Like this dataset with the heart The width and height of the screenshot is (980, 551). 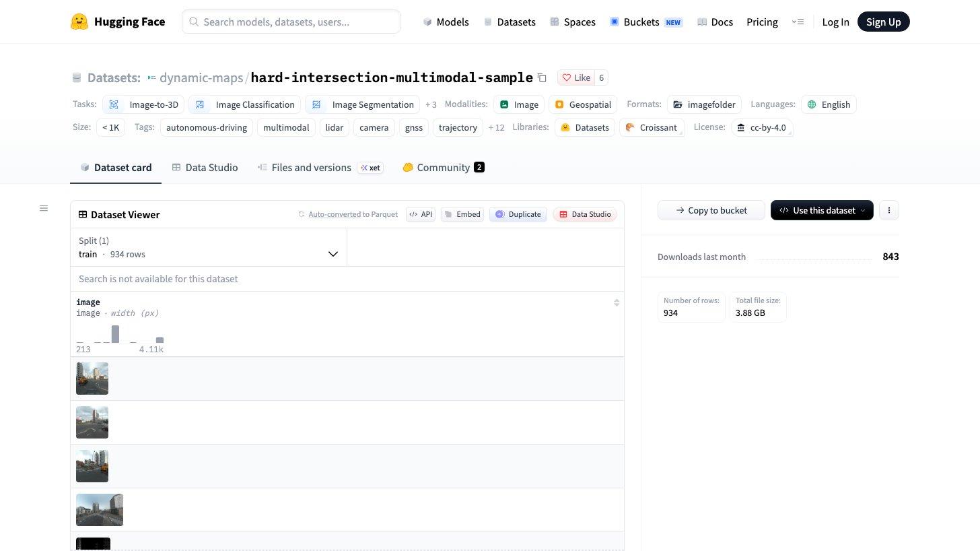coord(576,77)
